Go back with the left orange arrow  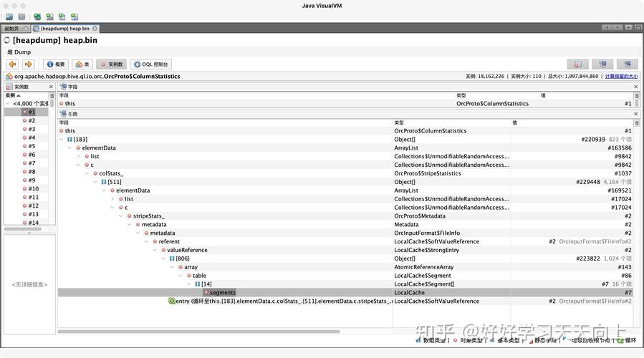click(12, 64)
